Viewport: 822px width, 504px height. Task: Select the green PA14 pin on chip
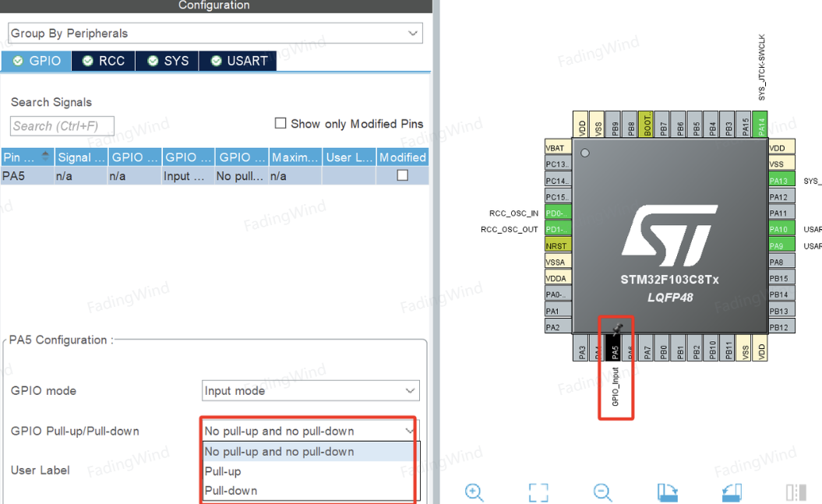[x=760, y=124]
